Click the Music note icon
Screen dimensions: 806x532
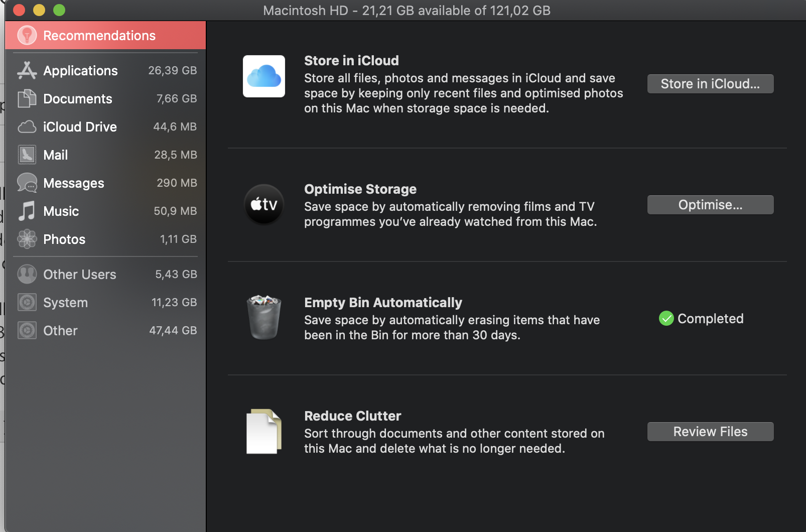27,211
